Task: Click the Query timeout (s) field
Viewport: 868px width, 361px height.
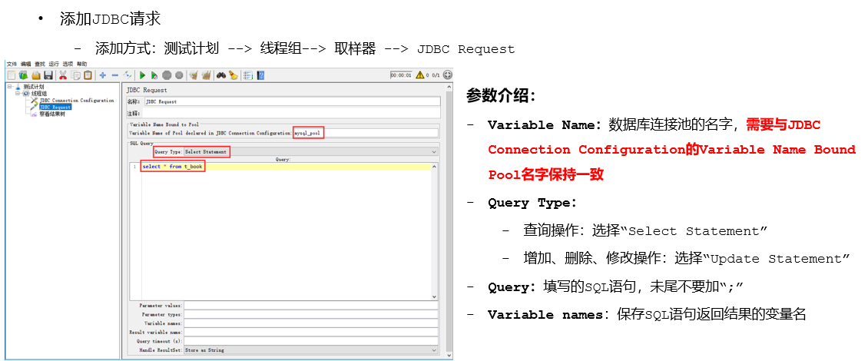Action: tap(310, 341)
